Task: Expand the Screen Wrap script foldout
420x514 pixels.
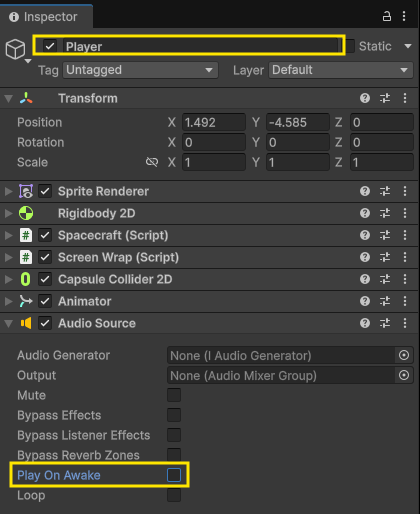Action: pyautogui.click(x=8, y=257)
